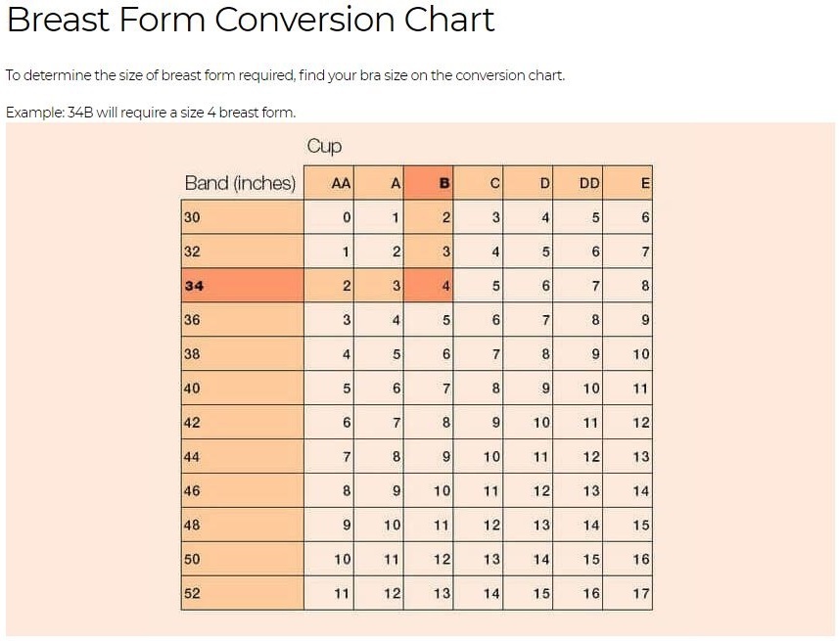Click the AA cup column header
Image resolution: width=840 pixels, height=641 pixels.
point(329,183)
